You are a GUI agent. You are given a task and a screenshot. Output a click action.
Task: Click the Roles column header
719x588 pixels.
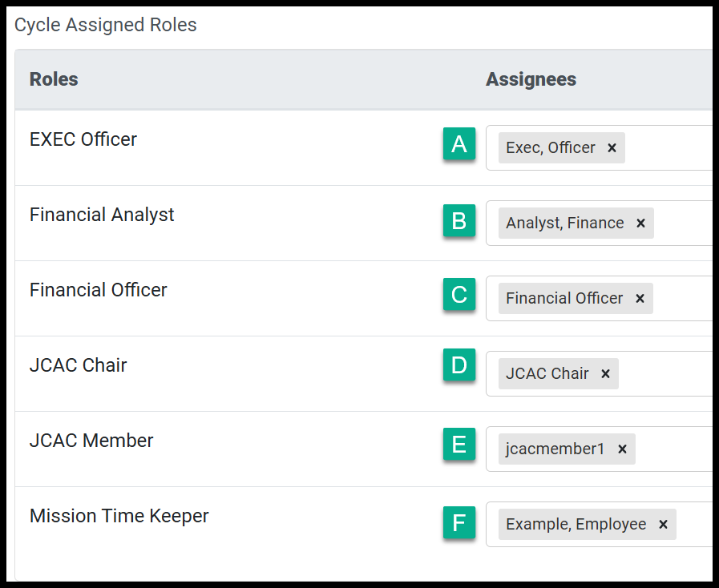pyautogui.click(x=54, y=79)
